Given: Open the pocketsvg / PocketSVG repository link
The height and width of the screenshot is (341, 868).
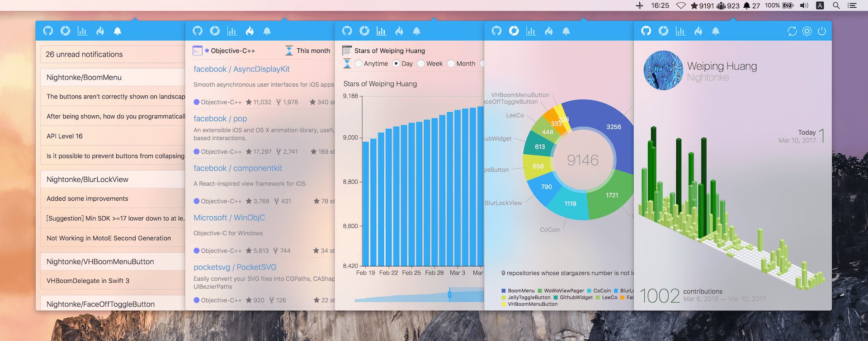Looking at the screenshot, I should pos(235,267).
